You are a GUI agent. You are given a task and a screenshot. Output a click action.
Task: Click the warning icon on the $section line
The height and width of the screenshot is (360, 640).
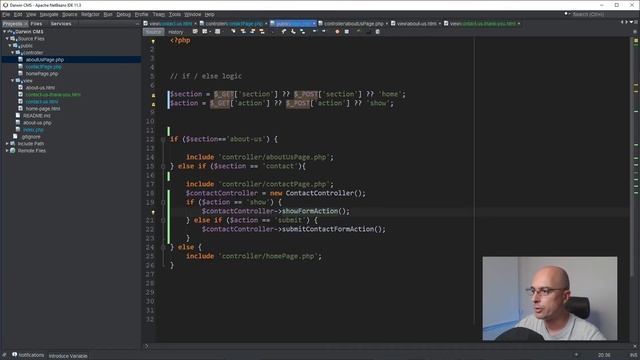(153, 95)
